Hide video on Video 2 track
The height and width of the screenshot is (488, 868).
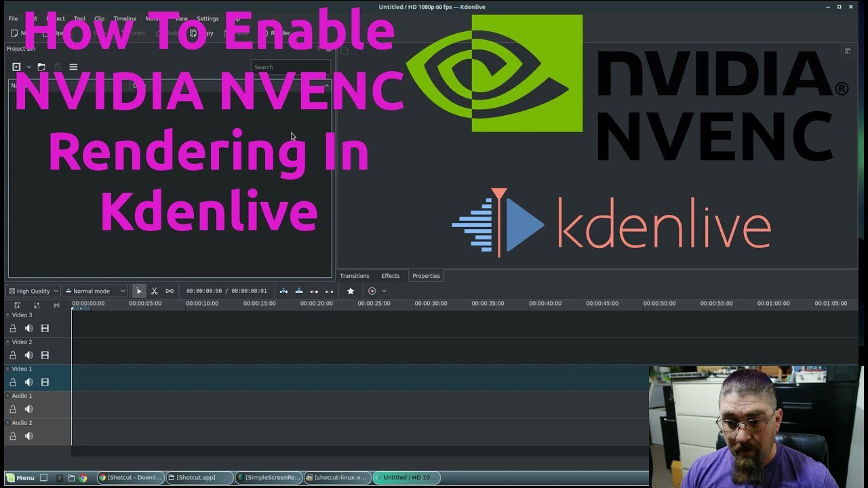45,355
